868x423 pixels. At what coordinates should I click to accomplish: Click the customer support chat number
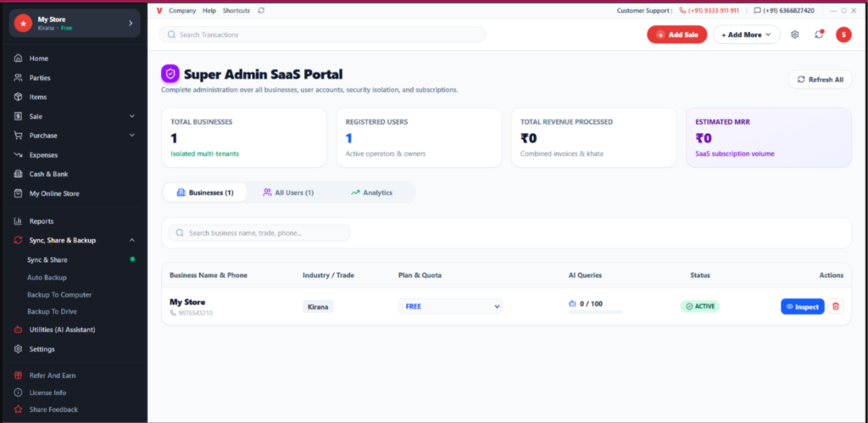(x=784, y=10)
